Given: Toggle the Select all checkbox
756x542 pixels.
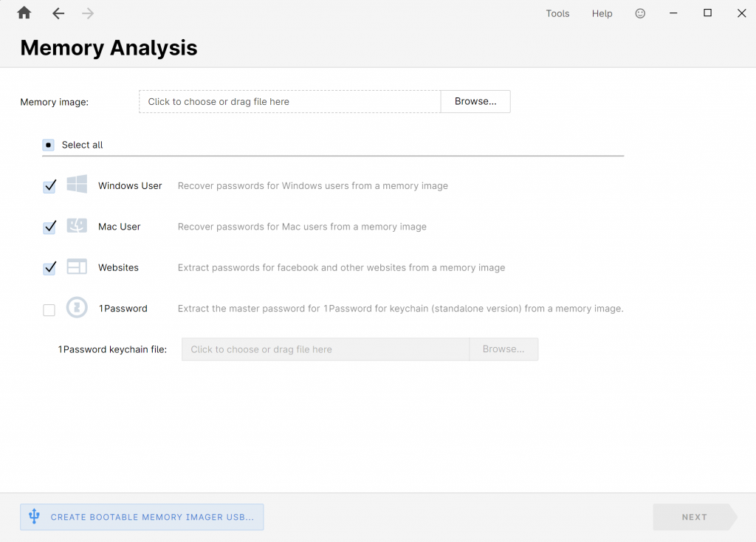Looking at the screenshot, I should click(x=49, y=145).
